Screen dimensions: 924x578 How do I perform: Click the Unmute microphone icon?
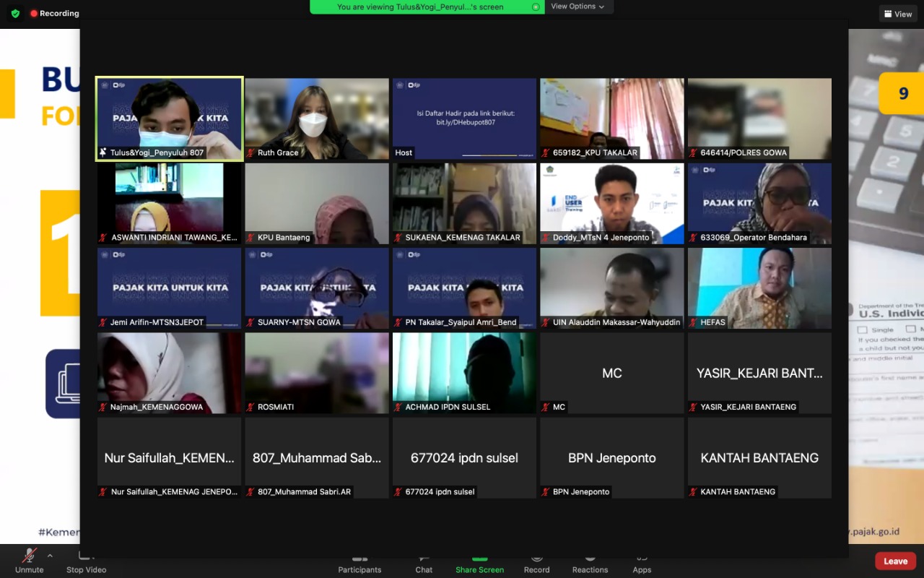[30, 558]
